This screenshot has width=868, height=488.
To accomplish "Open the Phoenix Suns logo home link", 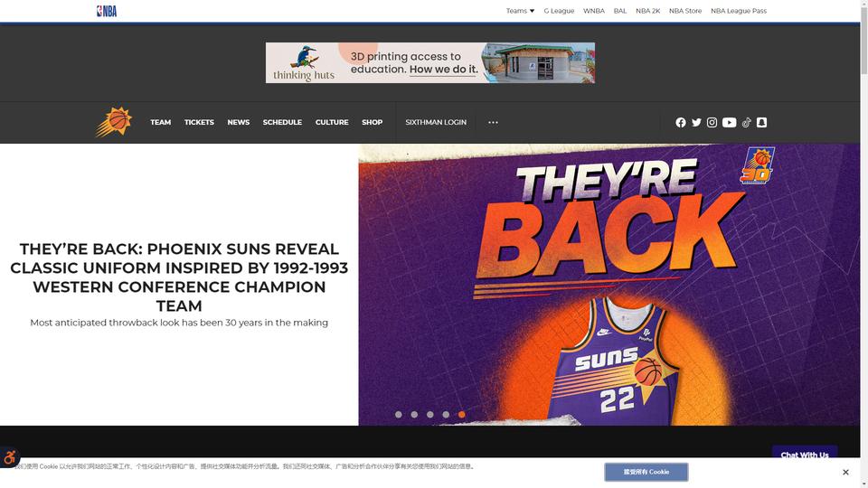I will [x=114, y=122].
